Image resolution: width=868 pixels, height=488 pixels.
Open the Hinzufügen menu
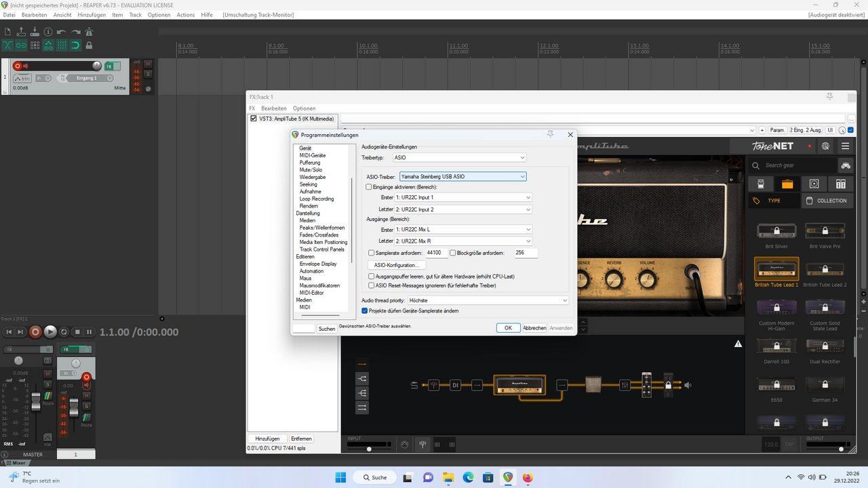click(92, 15)
